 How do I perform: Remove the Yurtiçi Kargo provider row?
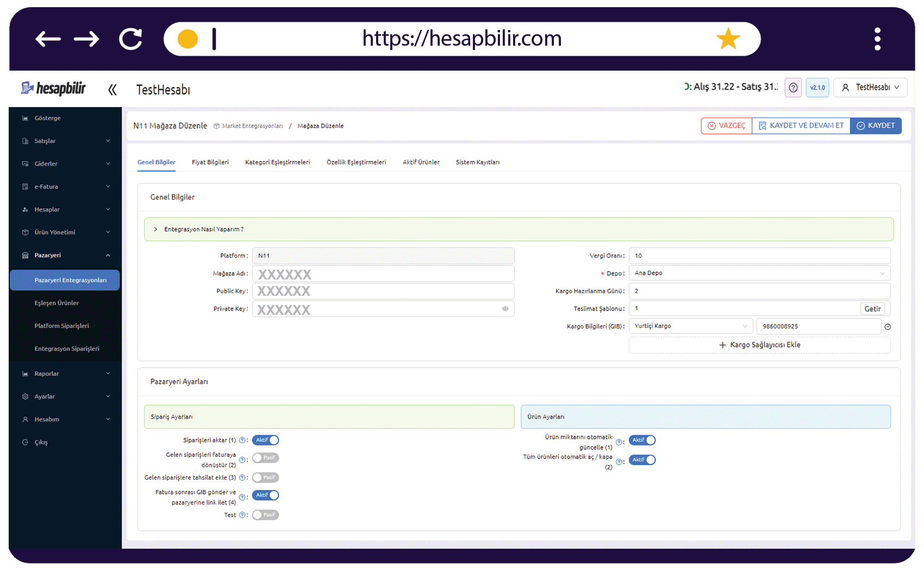[888, 327]
